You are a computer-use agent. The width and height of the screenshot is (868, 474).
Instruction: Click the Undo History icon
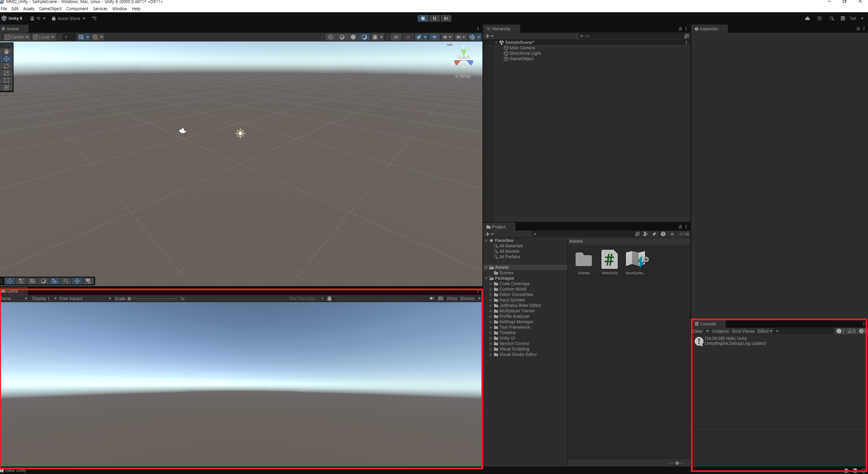[819, 18]
